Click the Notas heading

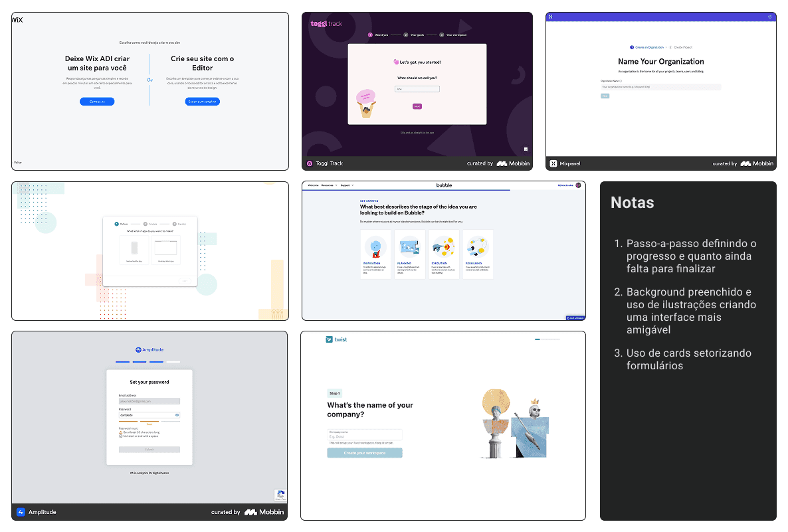click(633, 203)
